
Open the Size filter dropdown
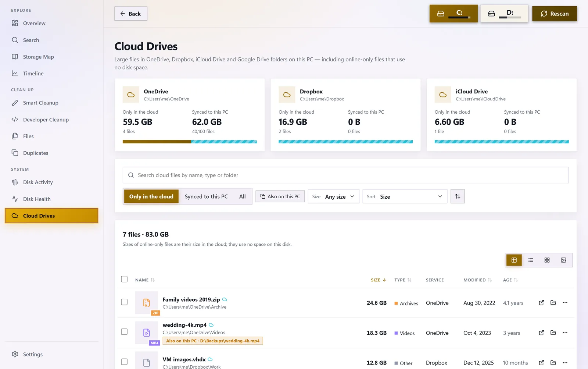pos(334,196)
